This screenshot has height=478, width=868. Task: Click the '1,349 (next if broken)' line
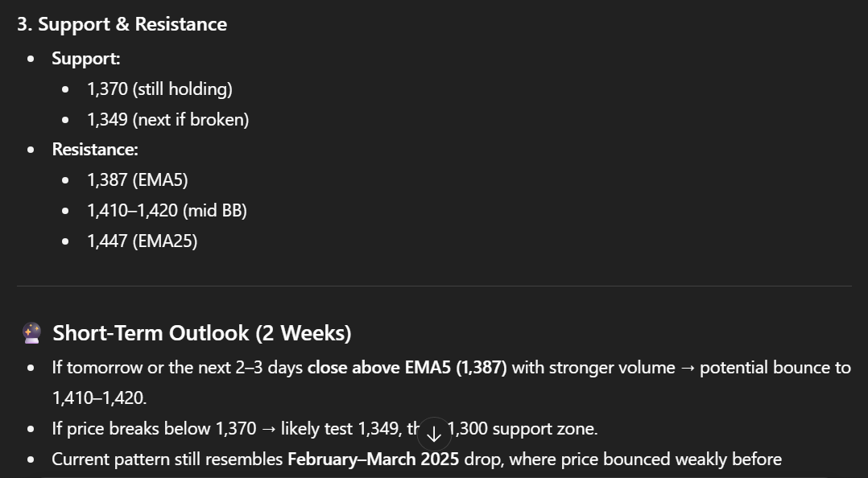point(167,119)
